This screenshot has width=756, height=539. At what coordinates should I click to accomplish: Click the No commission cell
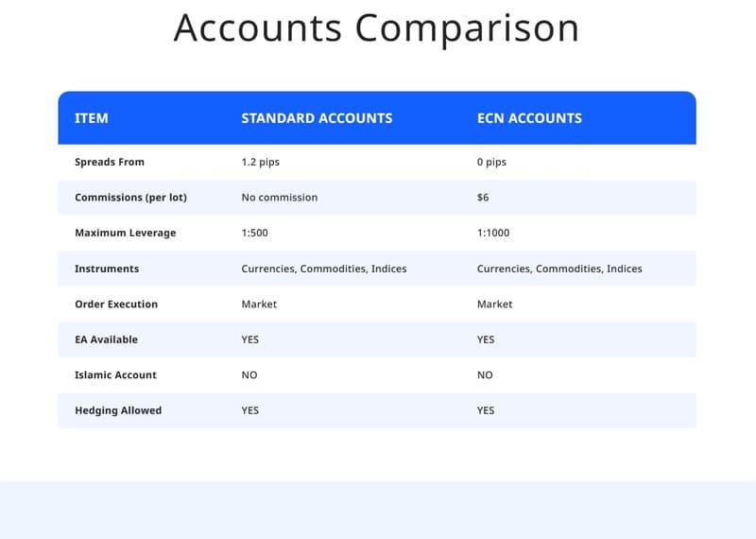click(280, 198)
